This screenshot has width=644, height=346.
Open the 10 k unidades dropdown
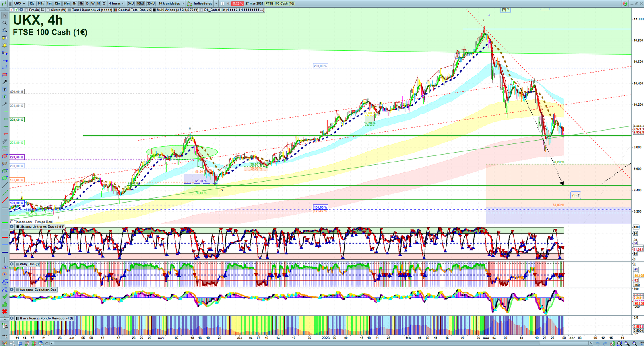[171, 4]
